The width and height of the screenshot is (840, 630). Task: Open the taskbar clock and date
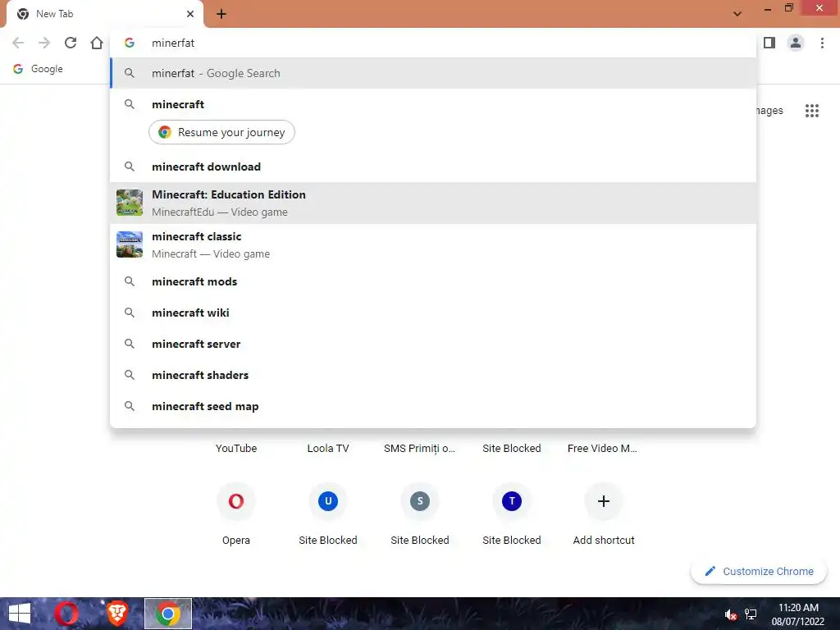click(798, 614)
